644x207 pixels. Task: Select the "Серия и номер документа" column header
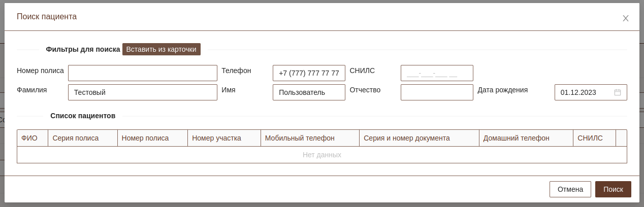point(406,138)
